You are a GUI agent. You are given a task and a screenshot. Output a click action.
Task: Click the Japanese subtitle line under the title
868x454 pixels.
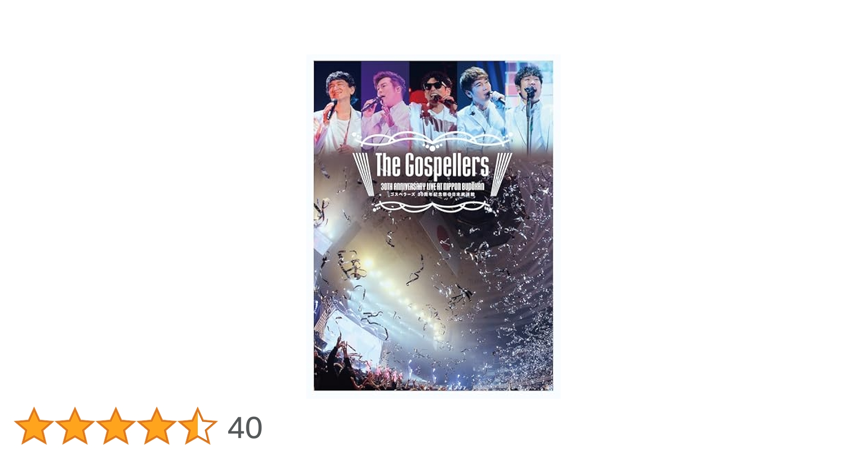[x=431, y=194]
